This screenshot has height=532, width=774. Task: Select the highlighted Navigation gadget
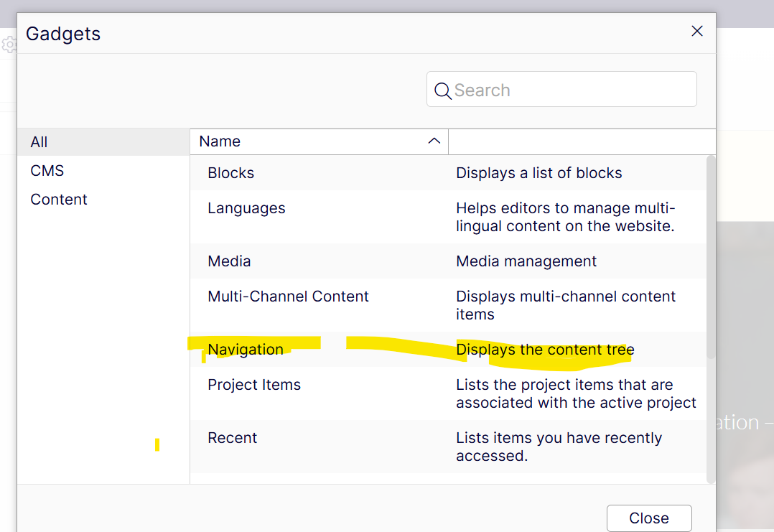click(x=246, y=350)
